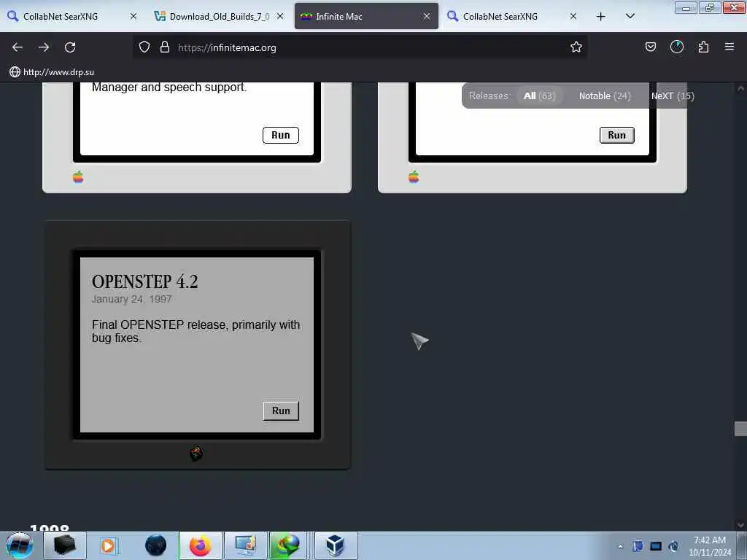The image size is (747, 560).
Task: Close the Infinite Mac tab
Action: coord(426,16)
